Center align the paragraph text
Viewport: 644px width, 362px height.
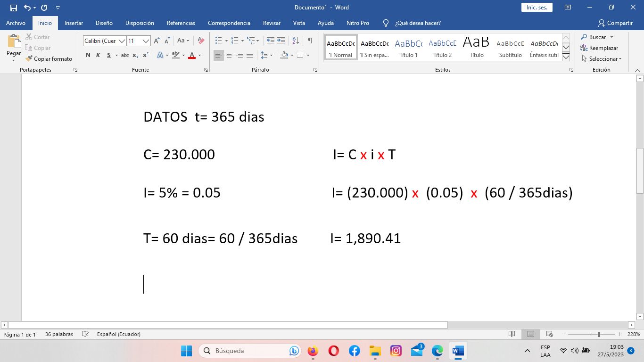click(229, 55)
